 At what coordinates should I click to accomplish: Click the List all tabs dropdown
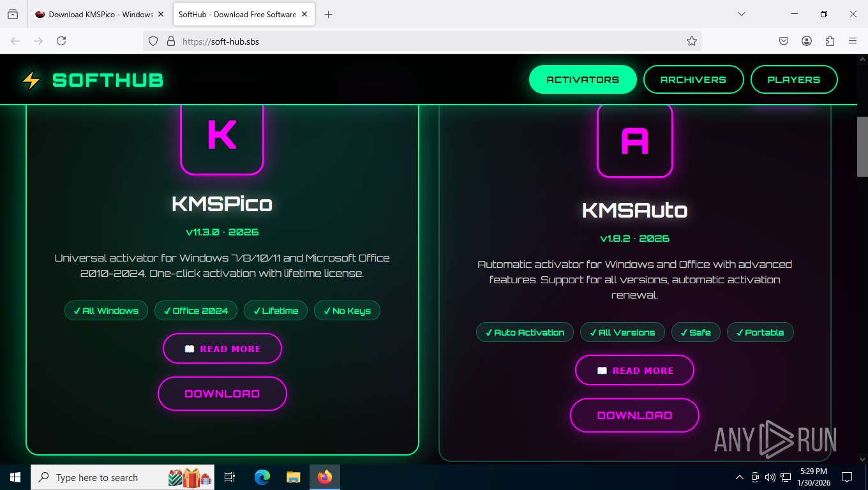point(741,14)
